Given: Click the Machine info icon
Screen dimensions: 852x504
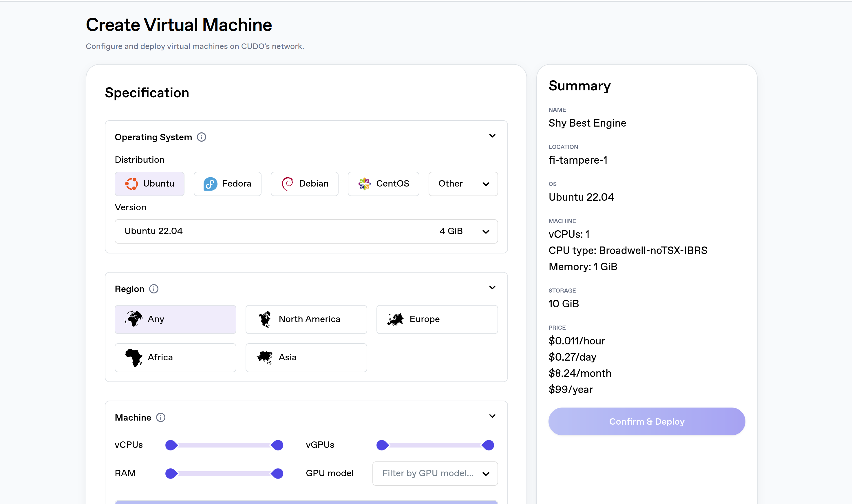Looking at the screenshot, I should [x=161, y=417].
